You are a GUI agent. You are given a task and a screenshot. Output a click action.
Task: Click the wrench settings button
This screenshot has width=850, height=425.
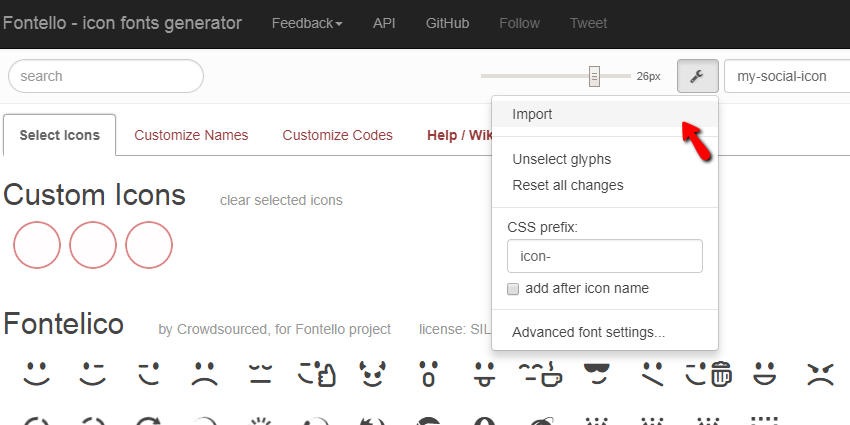pos(697,76)
